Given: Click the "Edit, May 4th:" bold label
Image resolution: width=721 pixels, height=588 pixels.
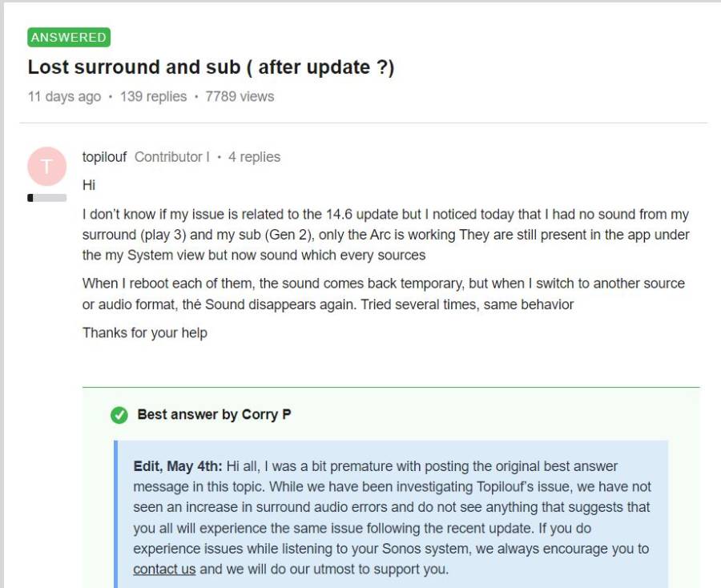Looking at the screenshot, I should [178, 466].
